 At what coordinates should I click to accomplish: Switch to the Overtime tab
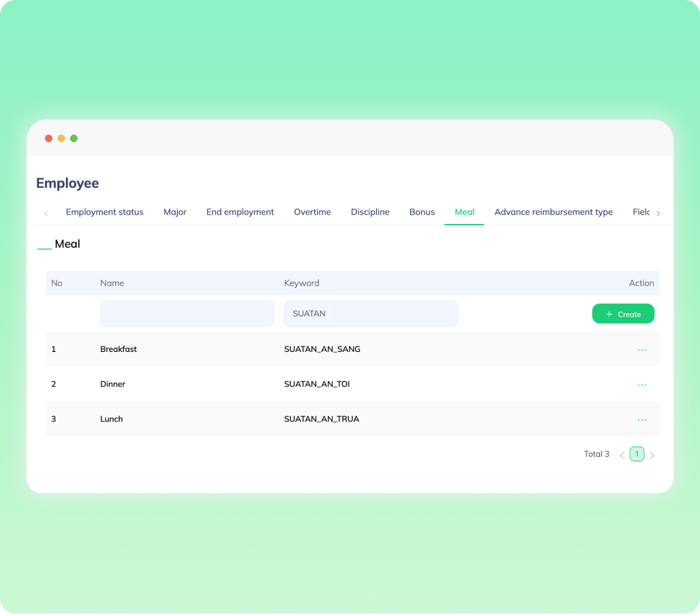312,212
